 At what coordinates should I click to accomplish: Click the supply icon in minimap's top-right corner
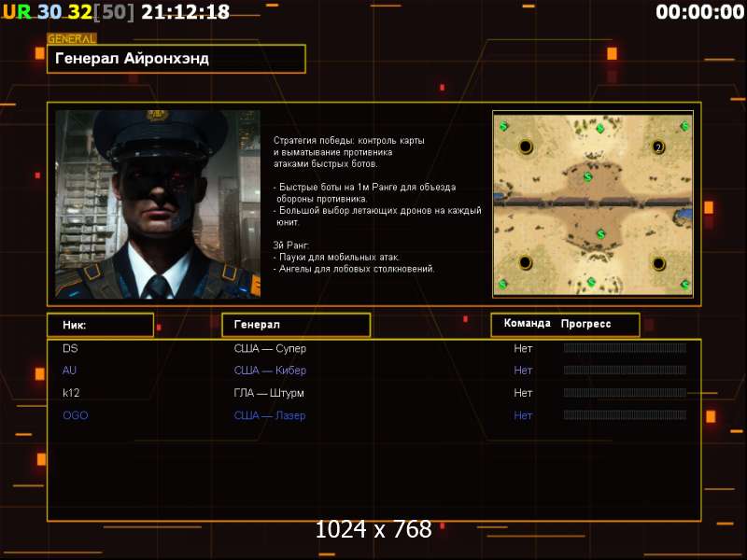pos(684,126)
